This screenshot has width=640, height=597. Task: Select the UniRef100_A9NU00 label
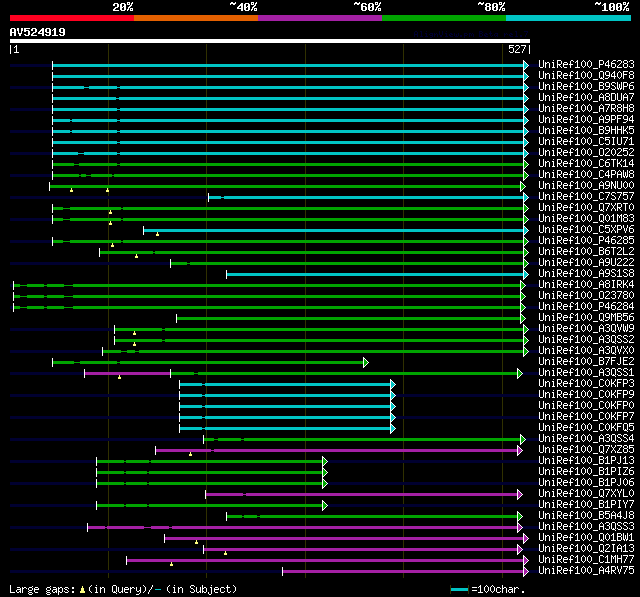[586, 185]
